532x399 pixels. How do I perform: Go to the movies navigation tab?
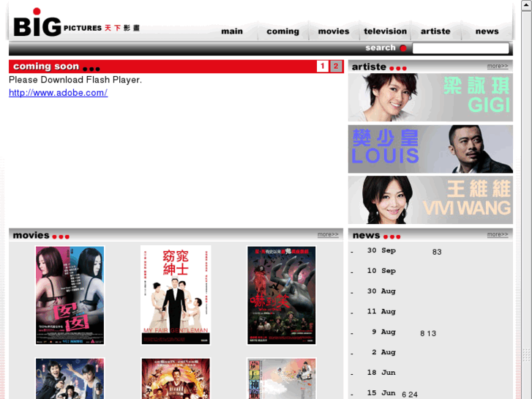(x=334, y=31)
